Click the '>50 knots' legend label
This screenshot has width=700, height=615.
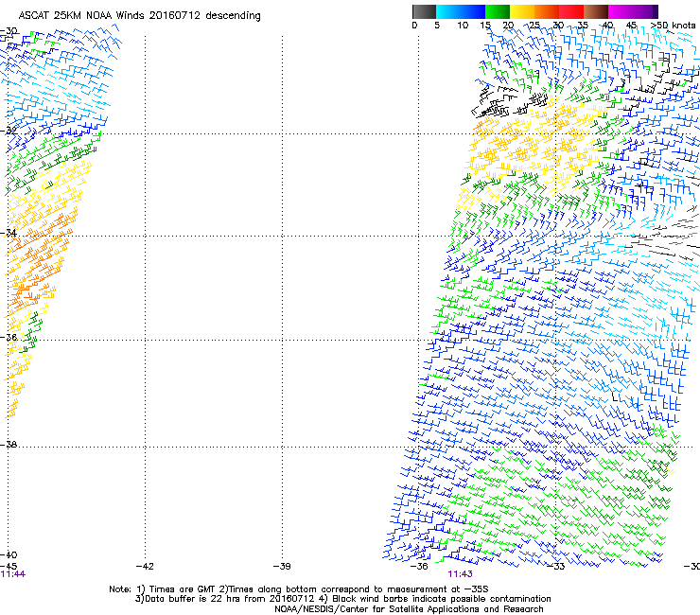click(x=673, y=25)
